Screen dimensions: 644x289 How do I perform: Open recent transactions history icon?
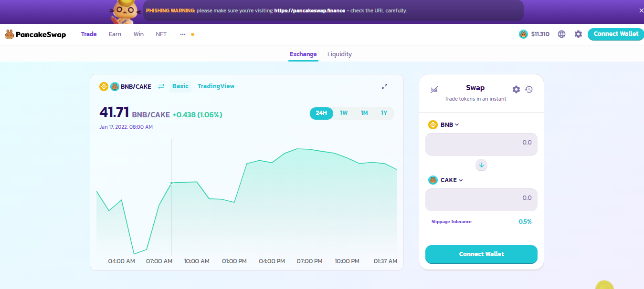[529, 90]
